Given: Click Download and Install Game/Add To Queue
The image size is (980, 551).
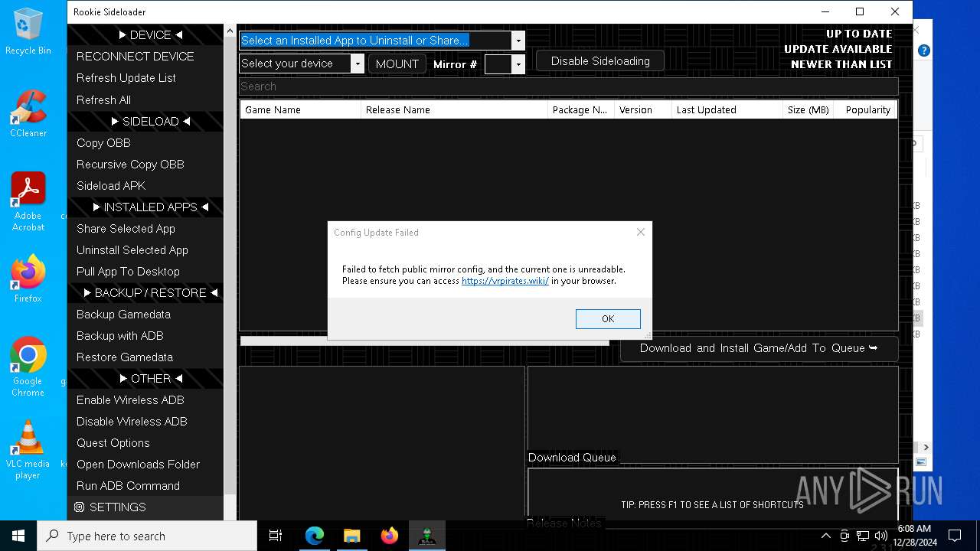Looking at the screenshot, I should coord(759,348).
